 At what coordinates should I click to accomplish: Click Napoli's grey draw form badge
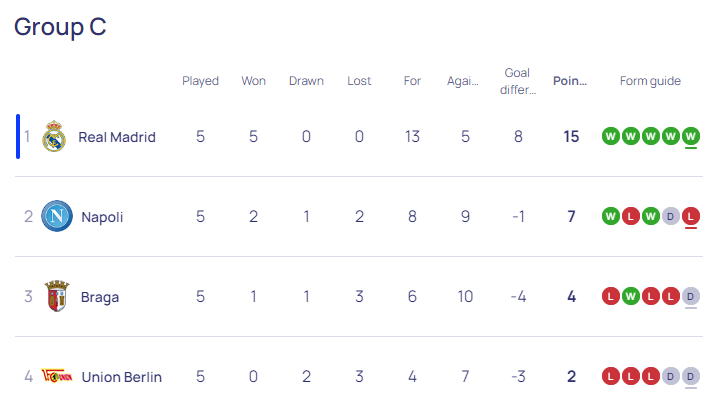[670, 216]
